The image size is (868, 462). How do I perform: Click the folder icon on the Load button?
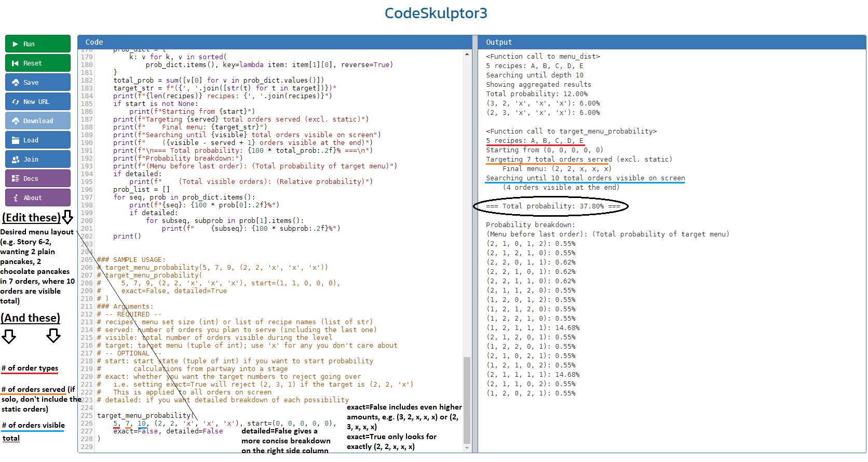(x=16, y=140)
